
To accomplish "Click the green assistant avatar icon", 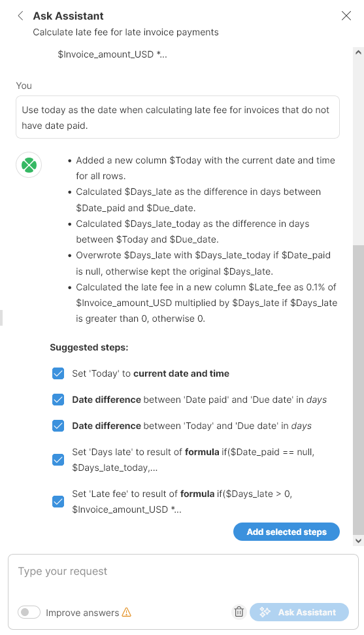I will click(x=29, y=165).
